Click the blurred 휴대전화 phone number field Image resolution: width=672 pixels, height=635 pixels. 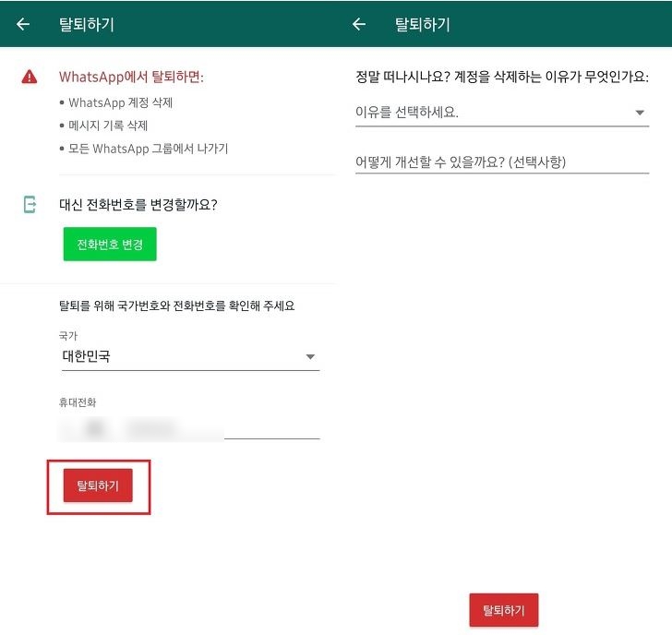click(x=189, y=428)
